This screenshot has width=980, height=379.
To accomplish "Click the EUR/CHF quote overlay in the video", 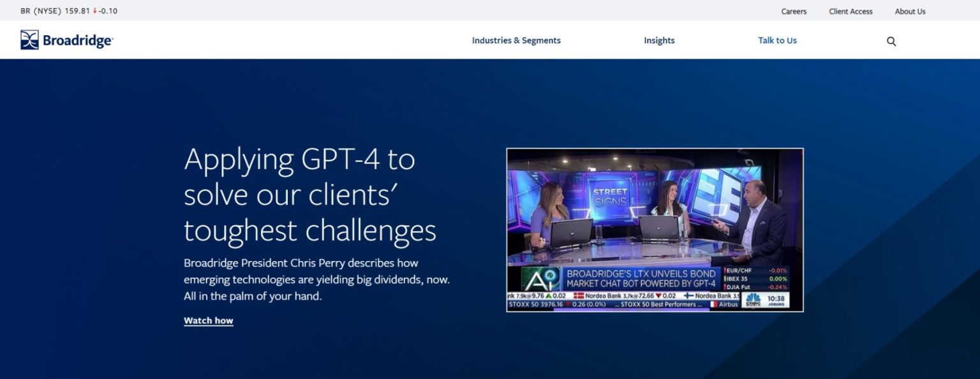I will coord(740,270).
